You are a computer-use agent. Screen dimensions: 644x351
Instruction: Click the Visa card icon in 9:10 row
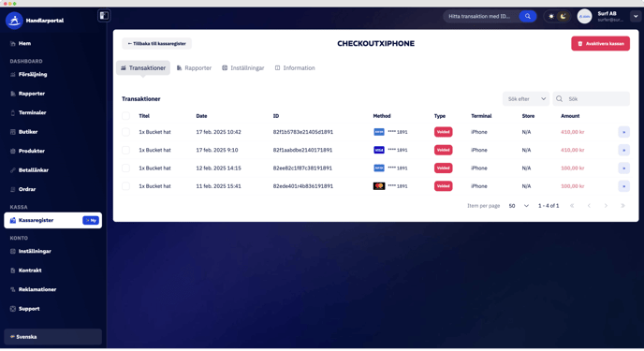379,151
